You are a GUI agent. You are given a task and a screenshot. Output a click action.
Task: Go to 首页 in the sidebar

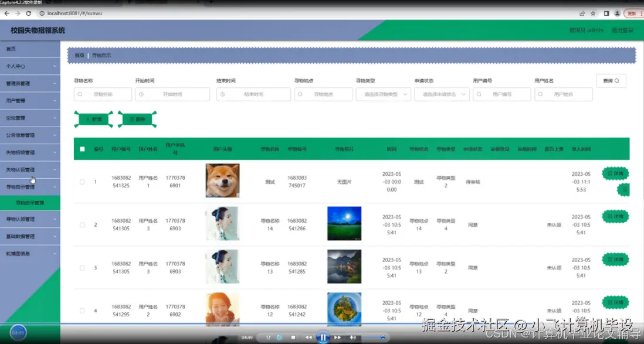30,49
